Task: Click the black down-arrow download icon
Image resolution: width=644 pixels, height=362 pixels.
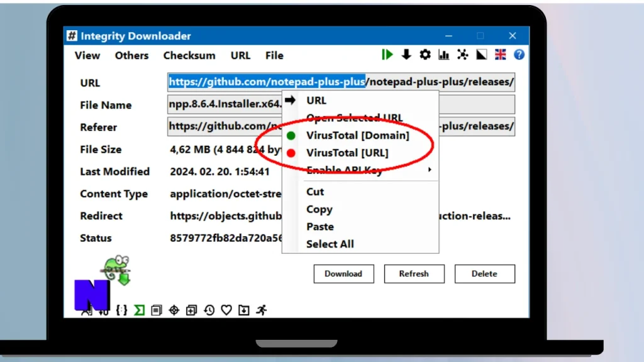Action: click(x=406, y=55)
